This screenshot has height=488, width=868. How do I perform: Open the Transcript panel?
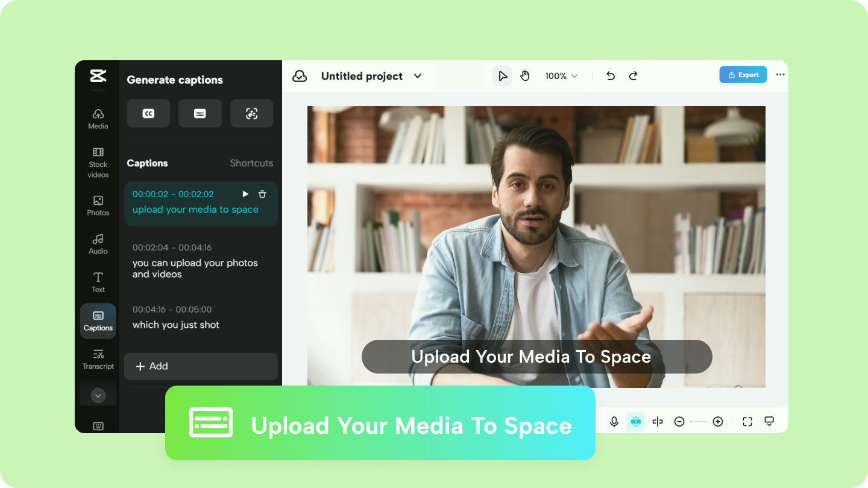[x=98, y=360]
